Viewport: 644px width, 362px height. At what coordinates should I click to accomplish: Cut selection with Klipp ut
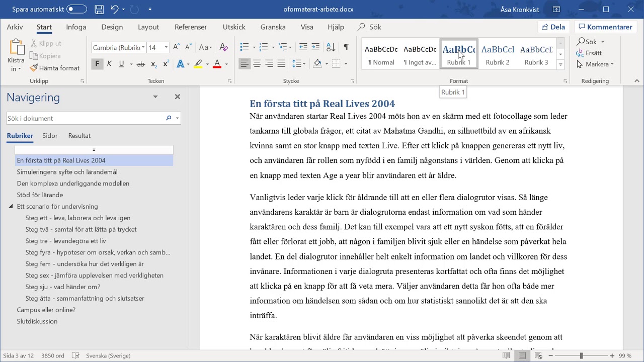point(46,44)
